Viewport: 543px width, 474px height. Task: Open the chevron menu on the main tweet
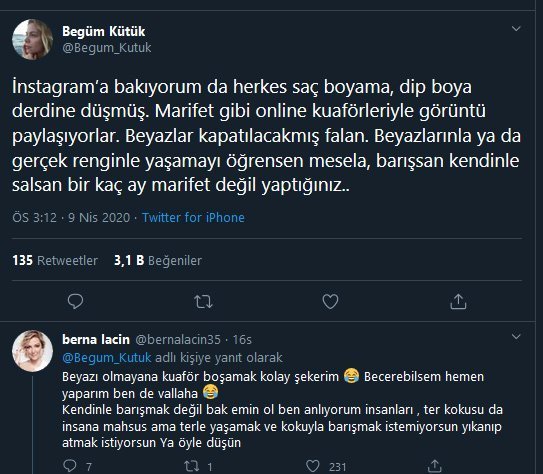click(516, 28)
